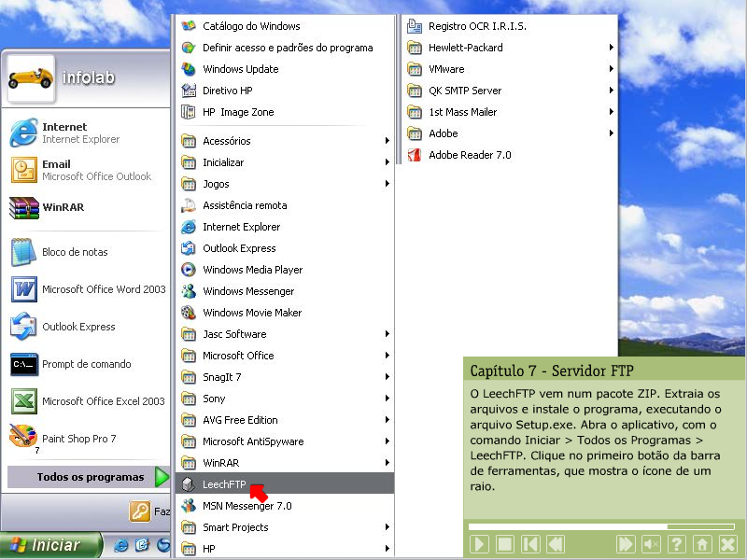This screenshot has height=560, width=747.
Task: Launch Microsoft Office Excel 2003 icon
Action: tap(23, 401)
